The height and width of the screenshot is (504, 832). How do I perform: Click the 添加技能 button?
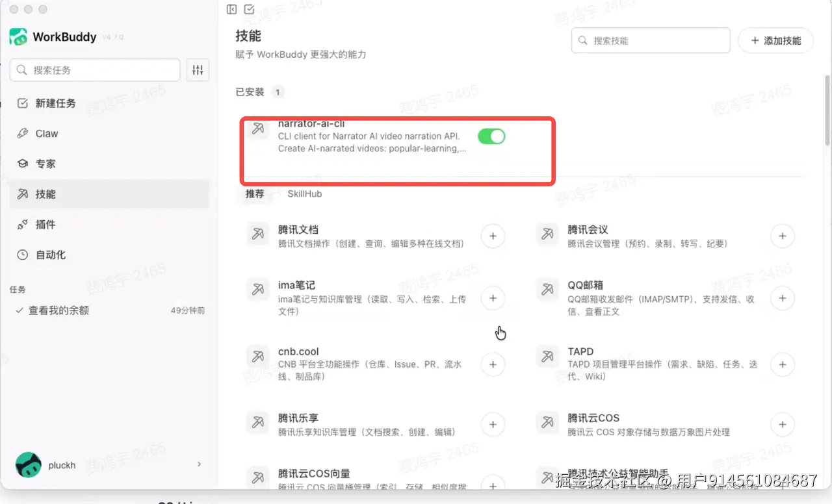tap(775, 40)
